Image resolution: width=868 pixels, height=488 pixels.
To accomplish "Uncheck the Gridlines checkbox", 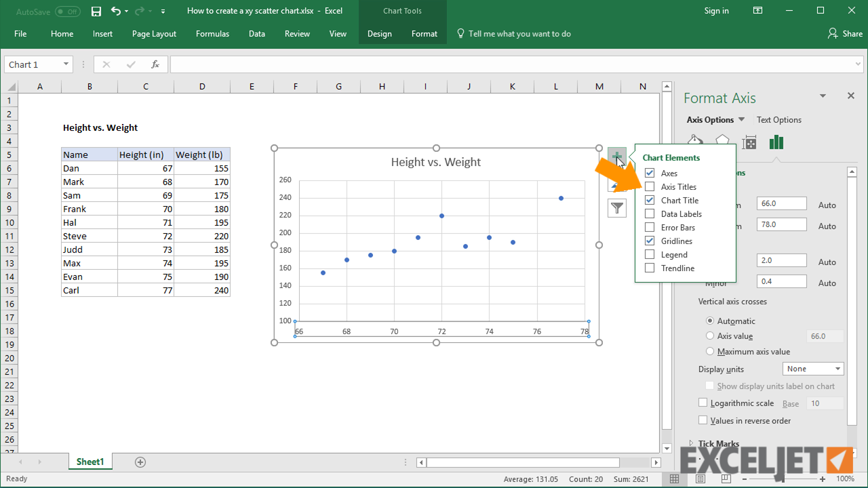I will tap(650, 241).
